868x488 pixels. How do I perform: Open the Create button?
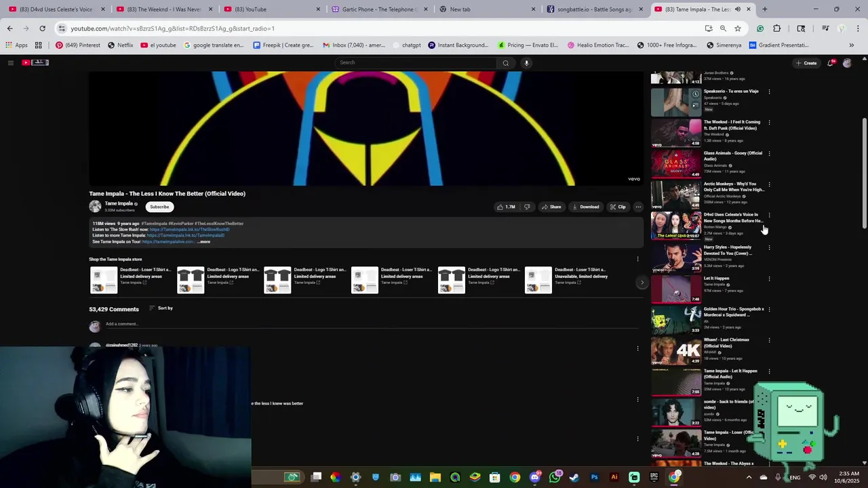806,63
